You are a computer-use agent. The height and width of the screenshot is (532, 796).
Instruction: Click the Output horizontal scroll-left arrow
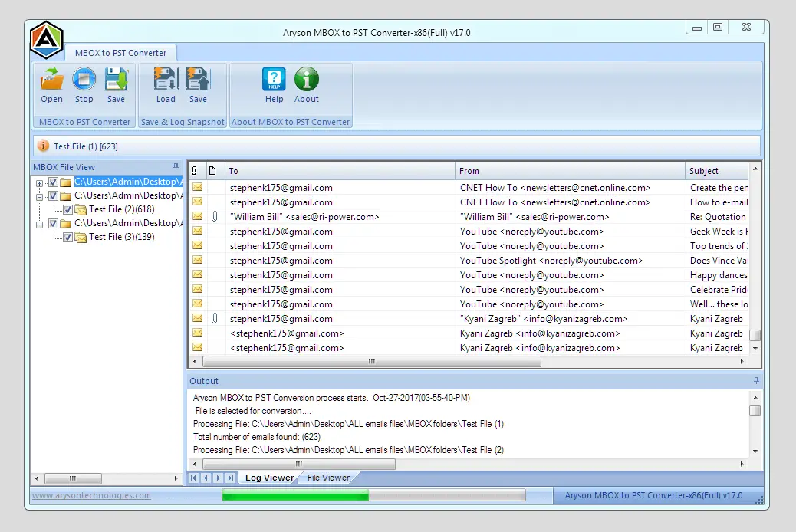(195, 464)
